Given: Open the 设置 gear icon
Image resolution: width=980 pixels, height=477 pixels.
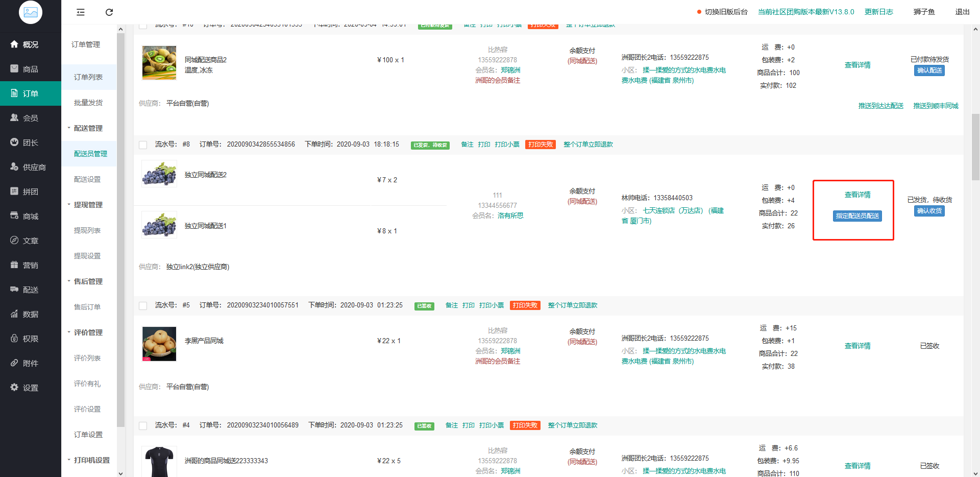Looking at the screenshot, I should (14, 388).
